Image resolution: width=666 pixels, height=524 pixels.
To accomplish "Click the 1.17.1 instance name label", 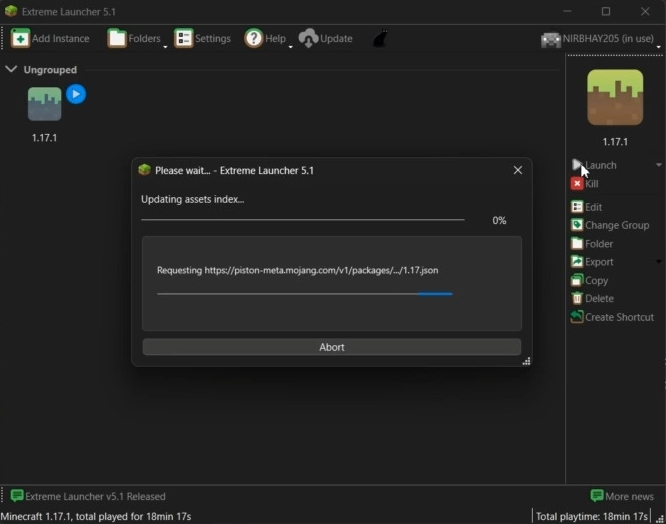I will pyautogui.click(x=45, y=138).
